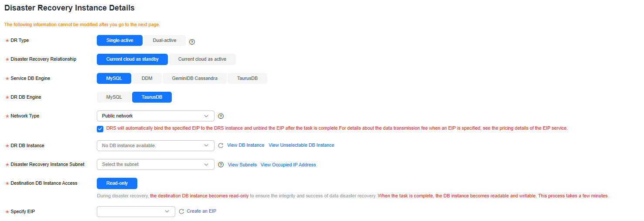The image size is (644, 221).
Task: Choose MySQL as DR DB Engine
Action: [x=114, y=97]
